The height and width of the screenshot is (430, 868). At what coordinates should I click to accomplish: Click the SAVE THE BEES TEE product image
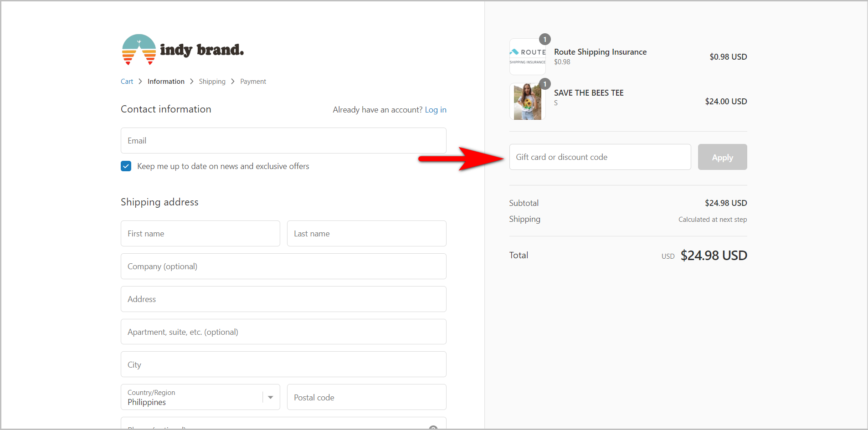coord(527,101)
